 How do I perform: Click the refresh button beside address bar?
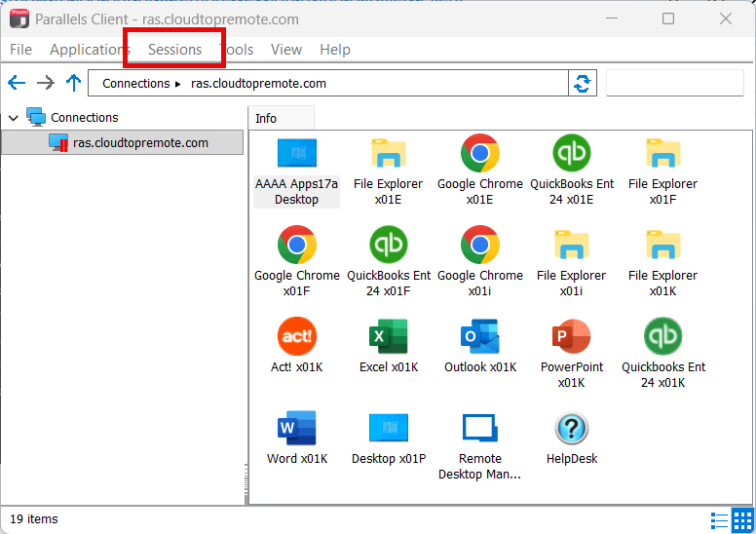[x=583, y=84]
